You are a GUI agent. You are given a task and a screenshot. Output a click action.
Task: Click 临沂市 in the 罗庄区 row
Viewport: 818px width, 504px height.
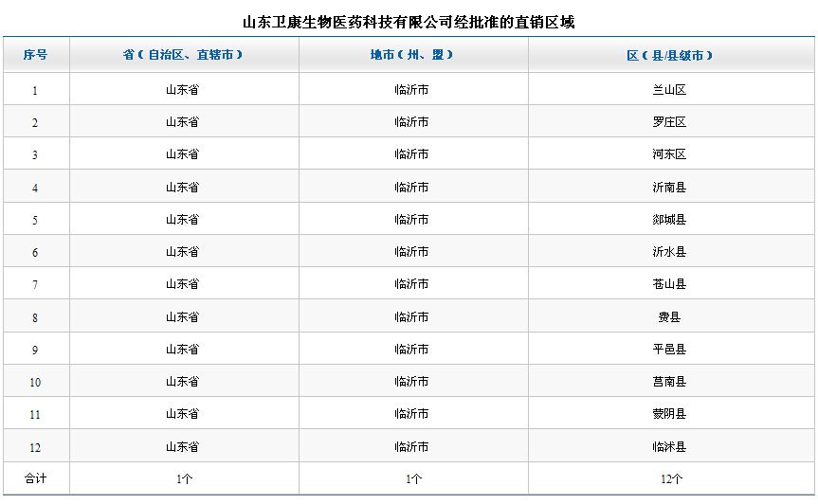click(411, 122)
